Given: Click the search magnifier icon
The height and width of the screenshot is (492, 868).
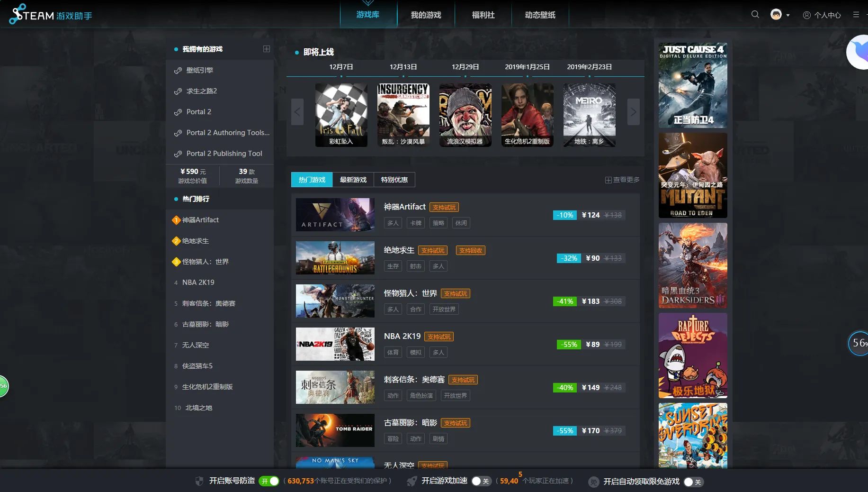Looking at the screenshot, I should tap(755, 14).
